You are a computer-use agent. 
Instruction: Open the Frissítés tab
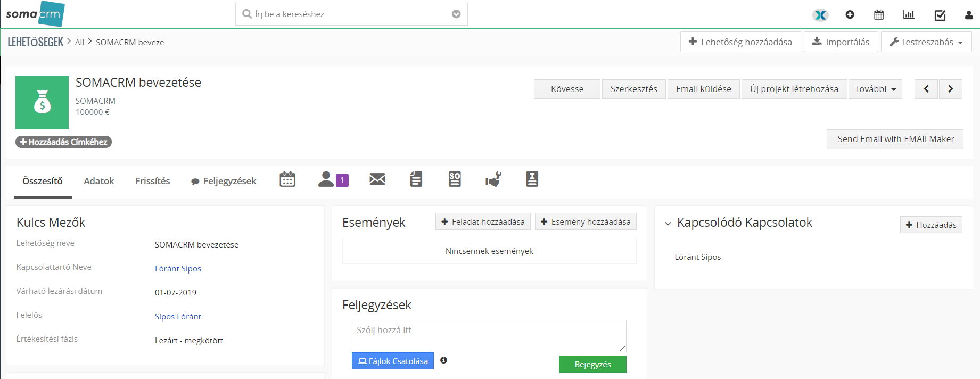pyautogui.click(x=153, y=181)
